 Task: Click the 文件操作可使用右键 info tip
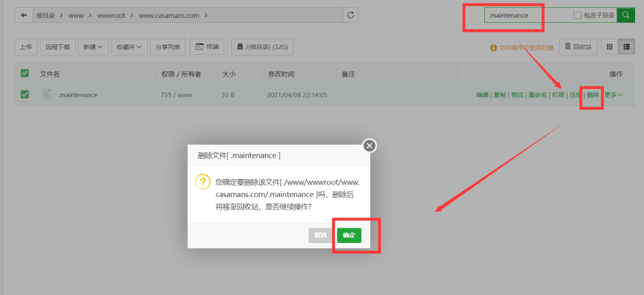tap(522, 48)
